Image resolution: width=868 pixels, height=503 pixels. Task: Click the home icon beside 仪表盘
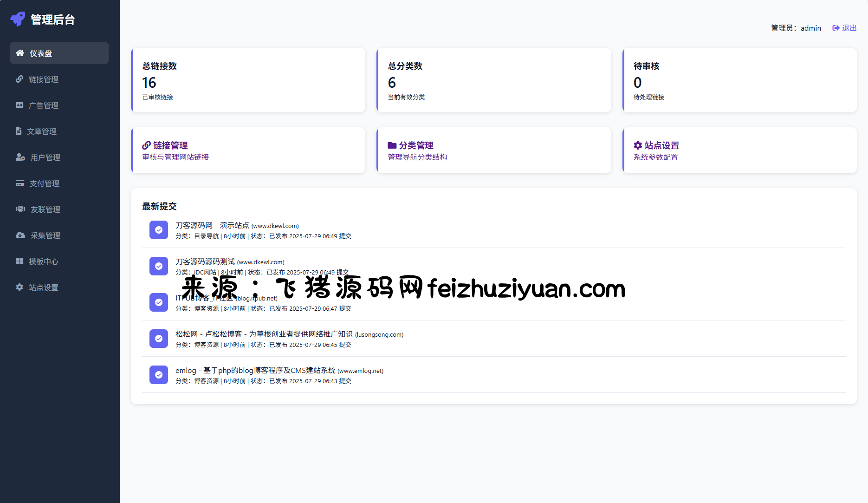(x=20, y=53)
